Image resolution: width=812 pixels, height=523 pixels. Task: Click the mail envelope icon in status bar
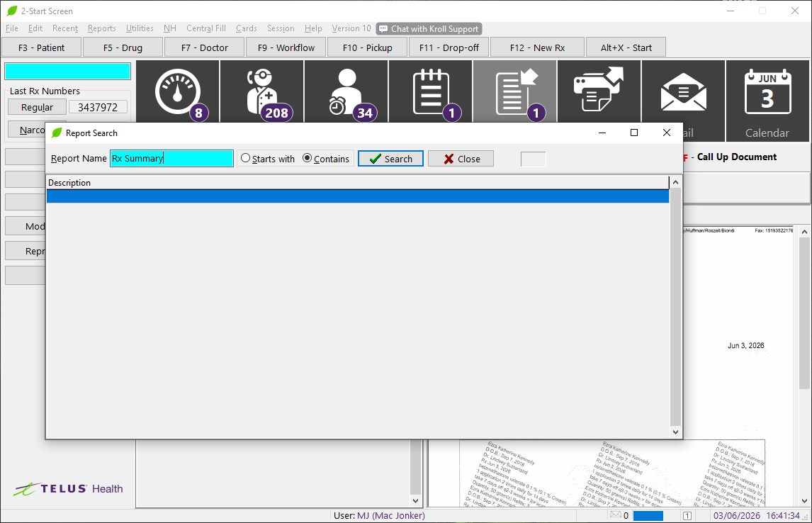click(x=615, y=514)
